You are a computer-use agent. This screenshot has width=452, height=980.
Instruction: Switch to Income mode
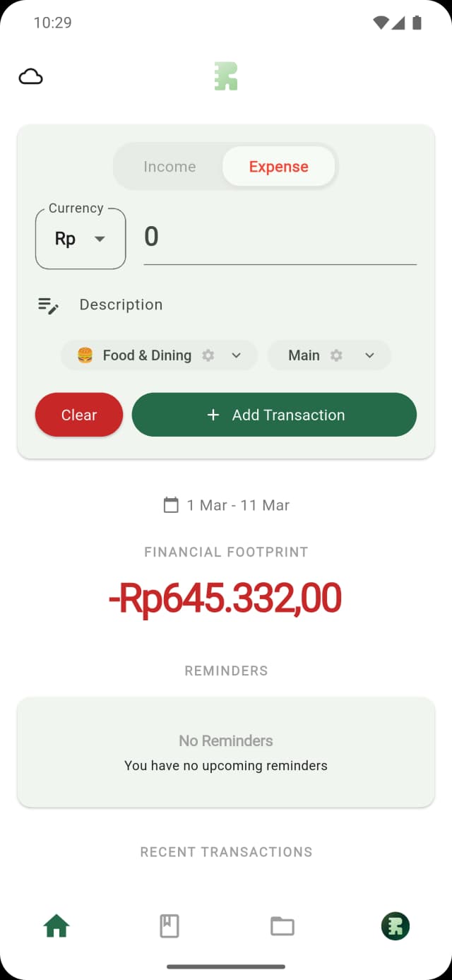(169, 166)
